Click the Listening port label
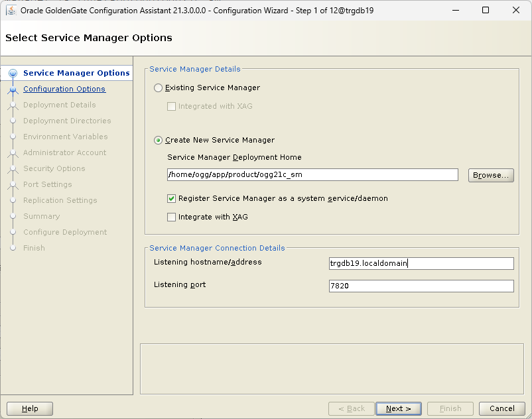 (180, 285)
